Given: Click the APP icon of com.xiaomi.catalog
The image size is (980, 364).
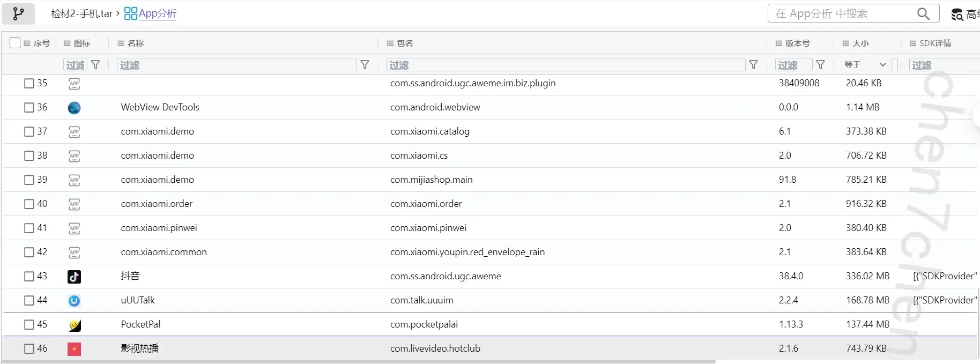Looking at the screenshot, I should point(74,132).
